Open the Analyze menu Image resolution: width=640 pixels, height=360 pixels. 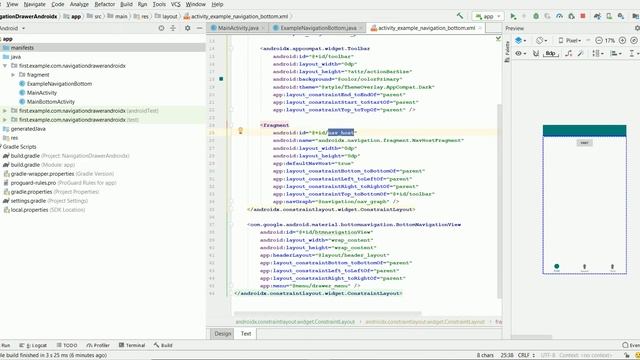click(x=79, y=4)
